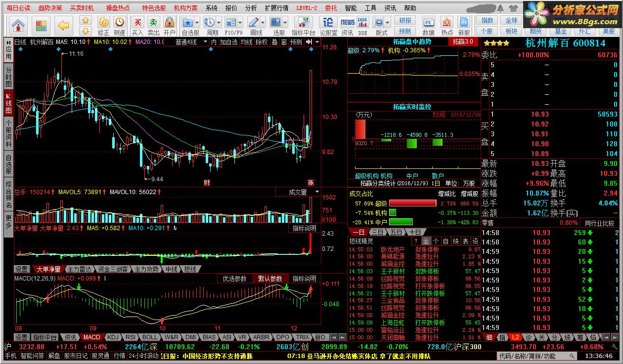Screen dimensions: 623x364
Task: Open the DDE icon
Action: pos(363,25)
